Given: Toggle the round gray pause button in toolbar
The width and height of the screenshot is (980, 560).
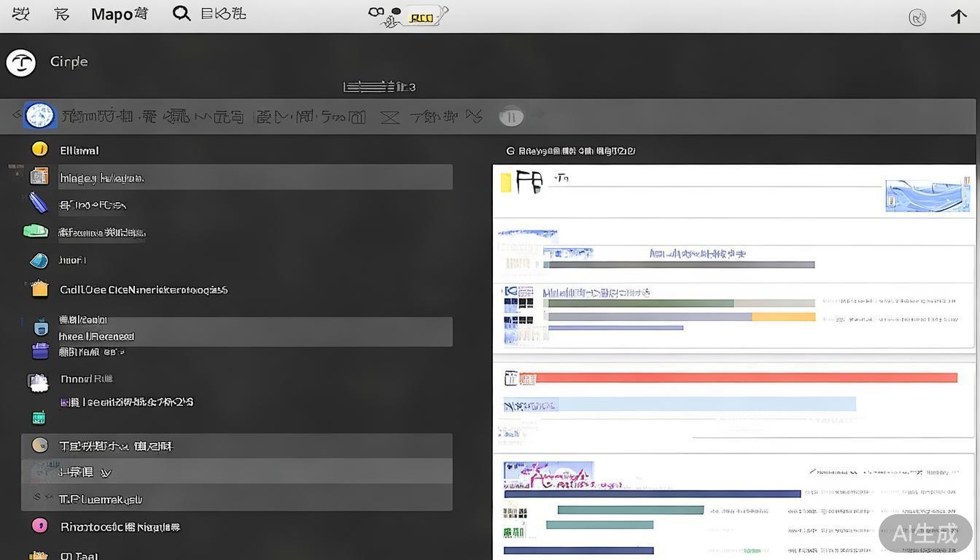Looking at the screenshot, I should [511, 116].
